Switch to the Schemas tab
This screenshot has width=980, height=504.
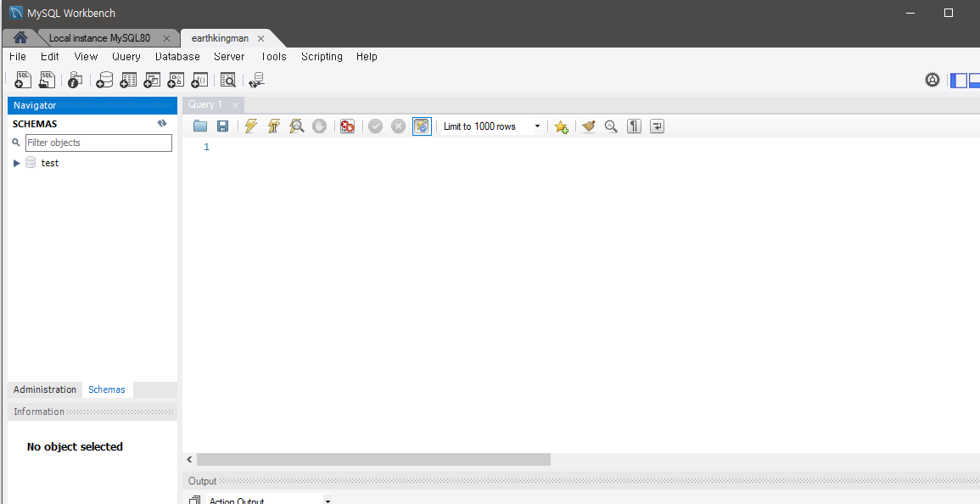[107, 389]
